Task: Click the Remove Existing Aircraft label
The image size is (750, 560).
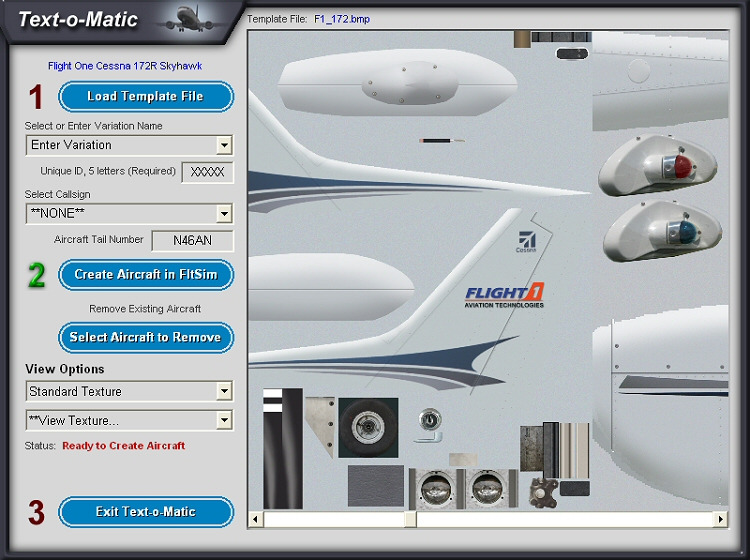Action: (145, 309)
